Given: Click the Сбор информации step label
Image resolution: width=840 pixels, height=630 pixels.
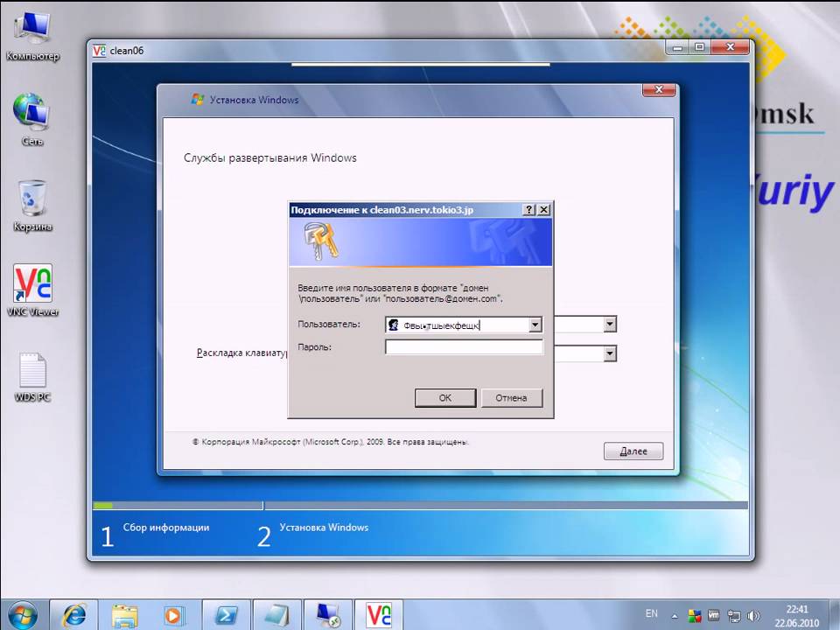Looking at the screenshot, I should pyautogui.click(x=166, y=528).
